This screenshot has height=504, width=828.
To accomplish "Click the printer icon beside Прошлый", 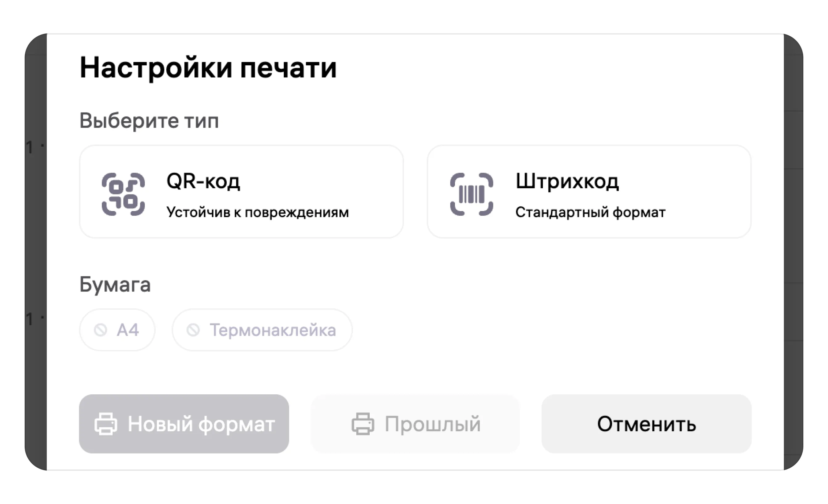I will tap(363, 424).
